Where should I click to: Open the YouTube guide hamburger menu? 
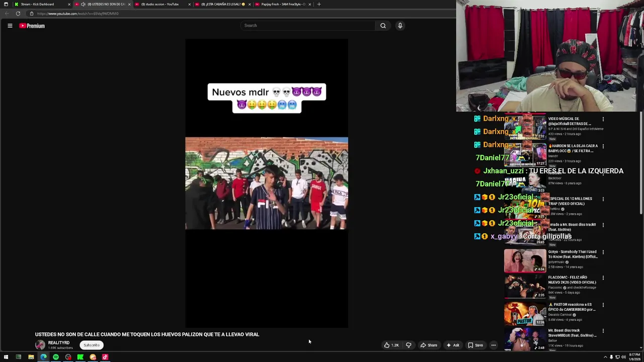click(x=10, y=26)
